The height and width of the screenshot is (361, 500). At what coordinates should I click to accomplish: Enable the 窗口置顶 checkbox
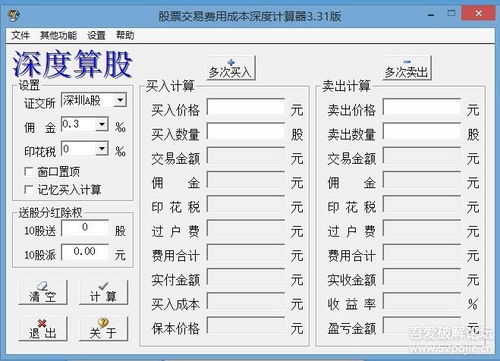[x=29, y=172]
